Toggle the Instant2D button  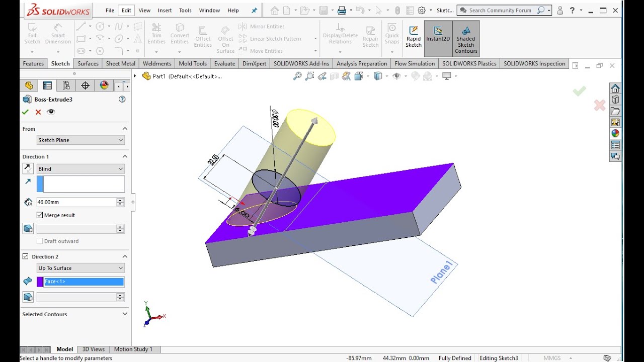[438, 38]
